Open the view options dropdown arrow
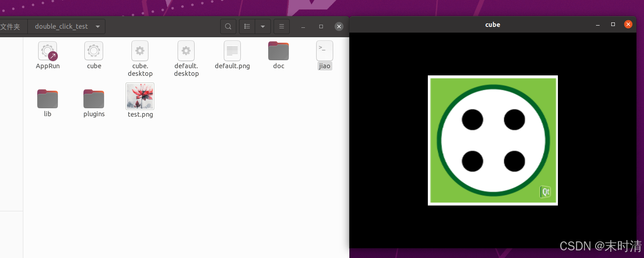The image size is (644, 258). click(x=263, y=26)
